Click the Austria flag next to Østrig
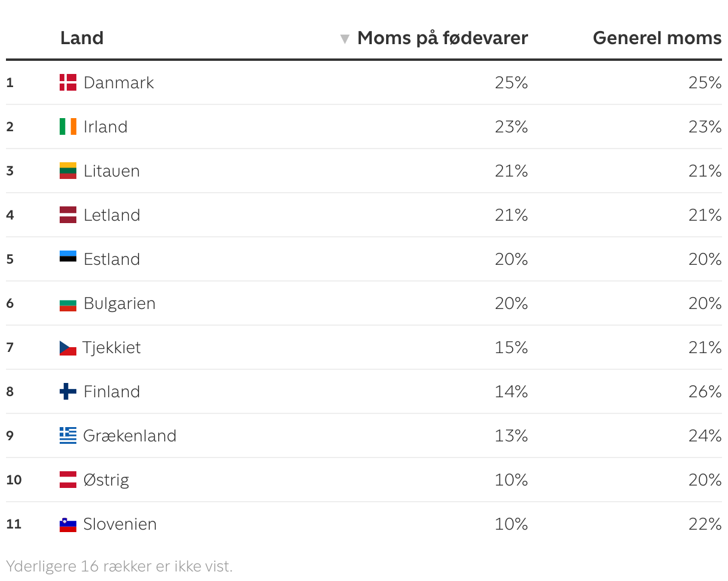The height and width of the screenshot is (581, 728). [x=68, y=480]
